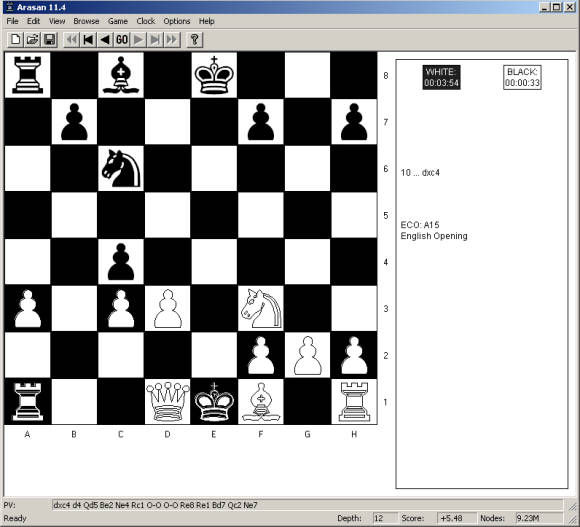Select the white knight on F3
580x527 pixels.
pos(261,308)
